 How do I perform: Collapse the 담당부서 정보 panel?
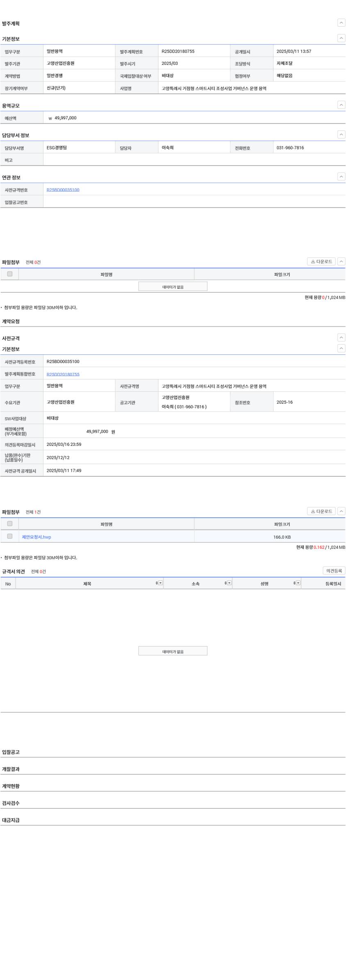point(341,135)
